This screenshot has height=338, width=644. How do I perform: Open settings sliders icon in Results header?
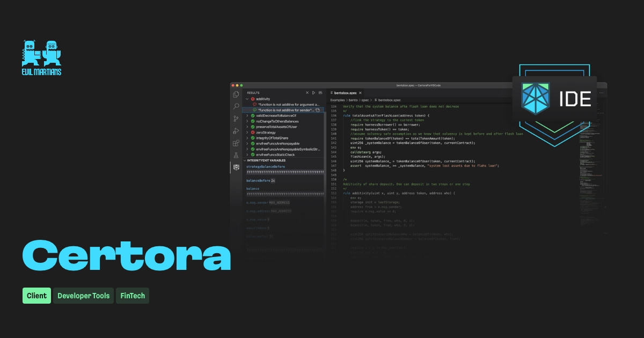(320, 93)
